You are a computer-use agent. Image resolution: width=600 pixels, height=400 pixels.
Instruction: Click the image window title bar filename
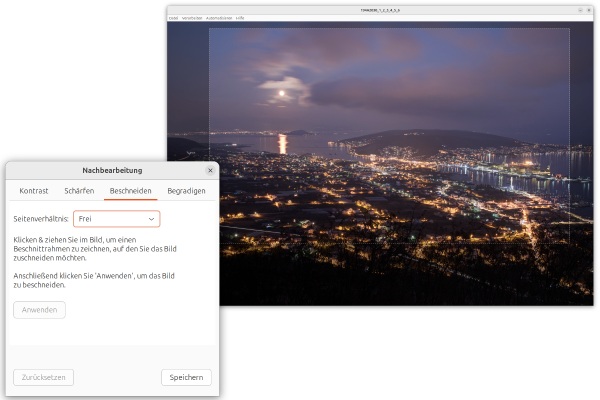point(380,10)
